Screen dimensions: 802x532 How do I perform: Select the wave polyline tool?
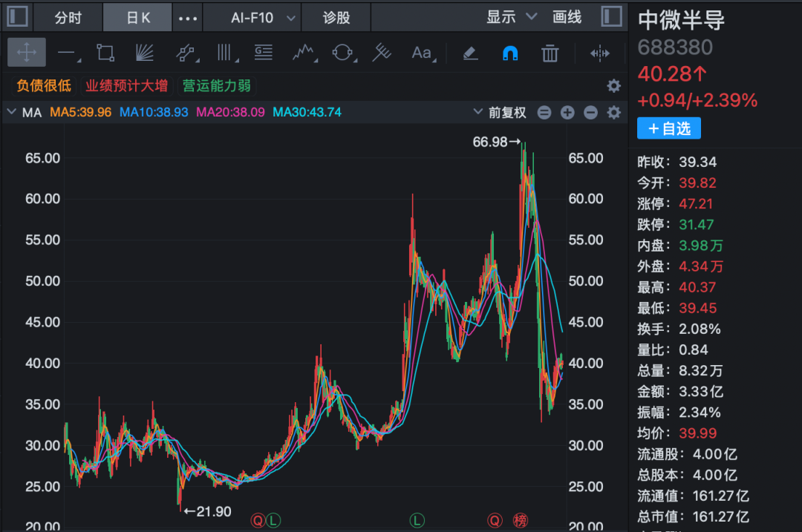point(304,53)
